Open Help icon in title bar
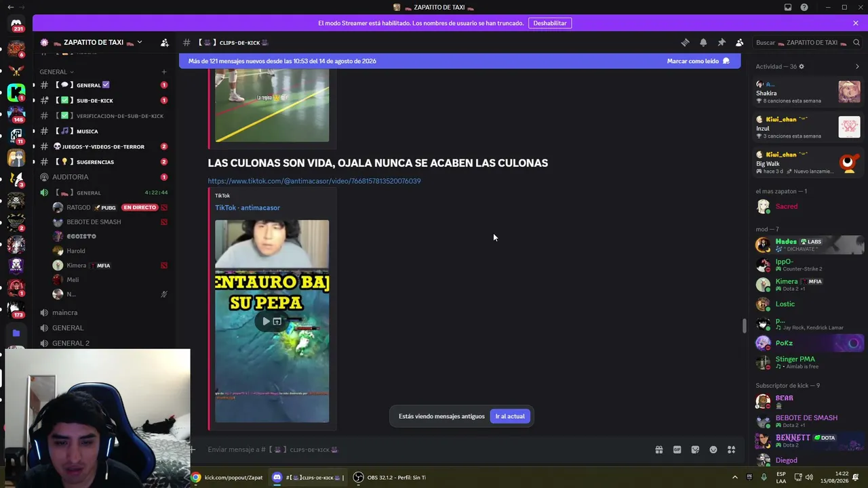Image resolution: width=868 pixels, height=488 pixels. (x=804, y=7)
